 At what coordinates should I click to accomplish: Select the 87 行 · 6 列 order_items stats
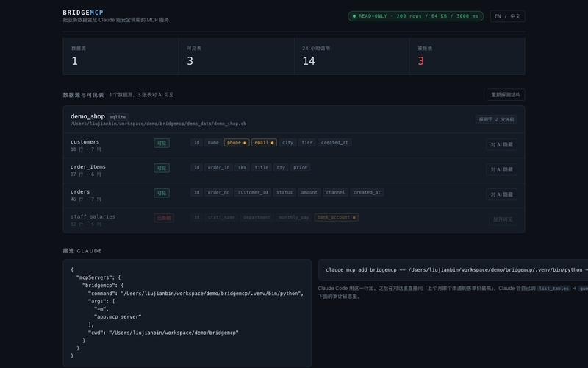(x=86, y=174)
